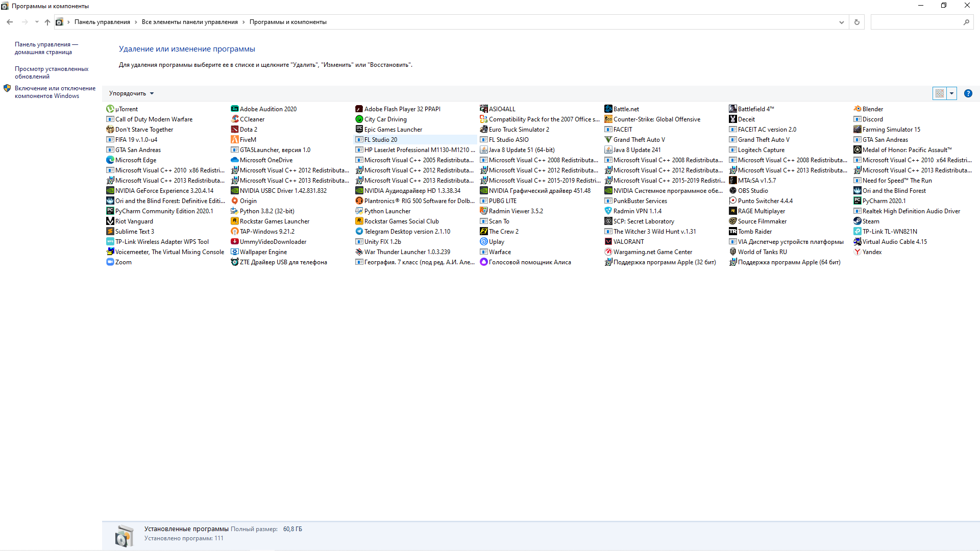
Task: Refresh the programs list
Action: pyautogui.click(x=857, y=22)
